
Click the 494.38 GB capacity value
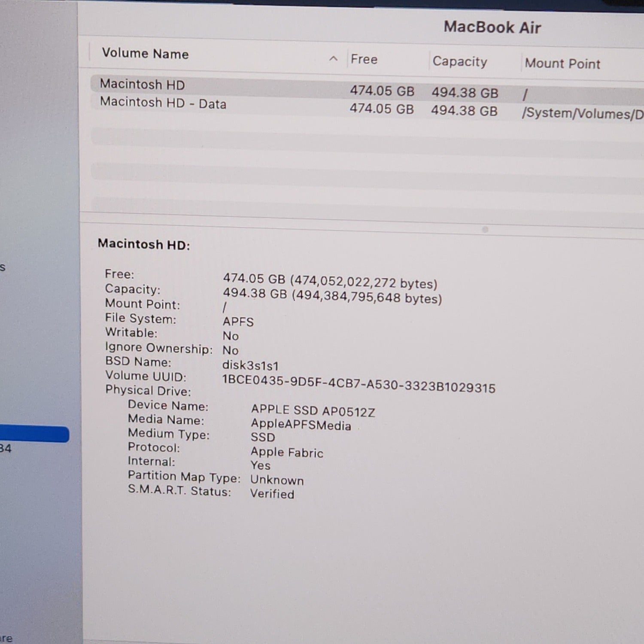(465, 93)
